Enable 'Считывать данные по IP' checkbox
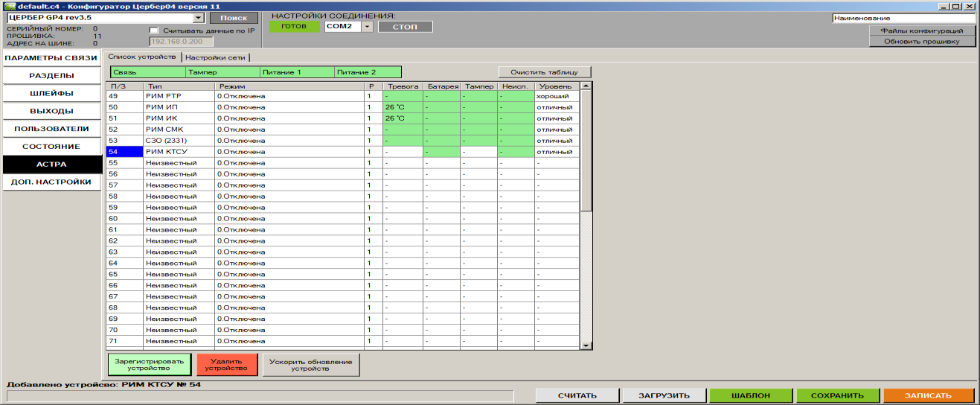 click(154, 31)
